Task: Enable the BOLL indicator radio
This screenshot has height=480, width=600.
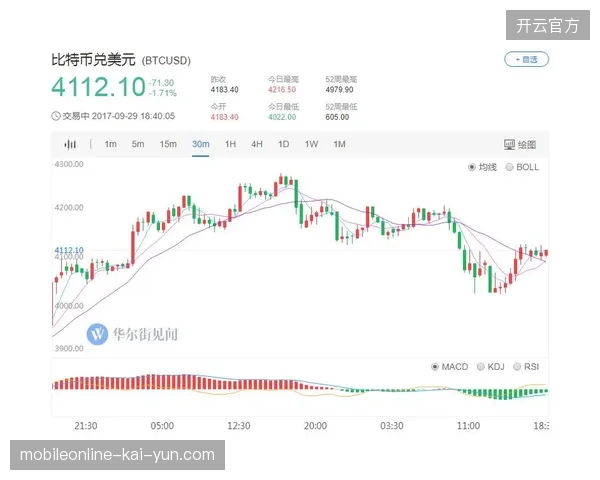Action: pos(509,167)
